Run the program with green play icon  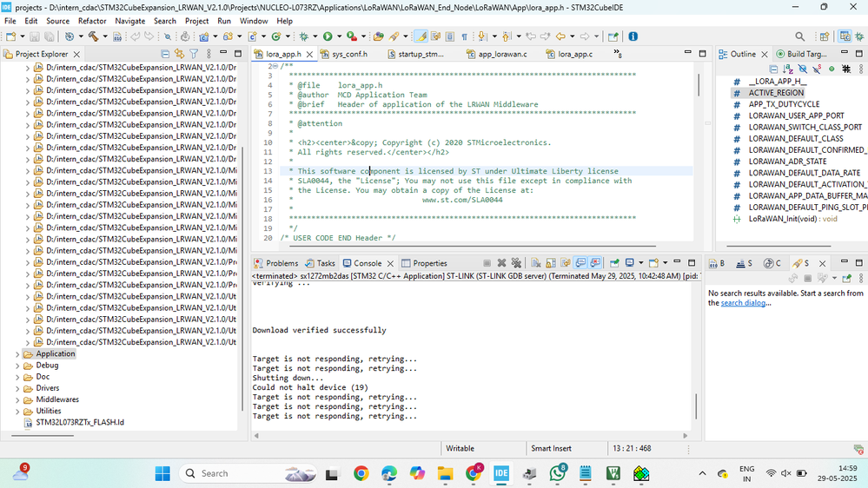[x=328, y=36]
